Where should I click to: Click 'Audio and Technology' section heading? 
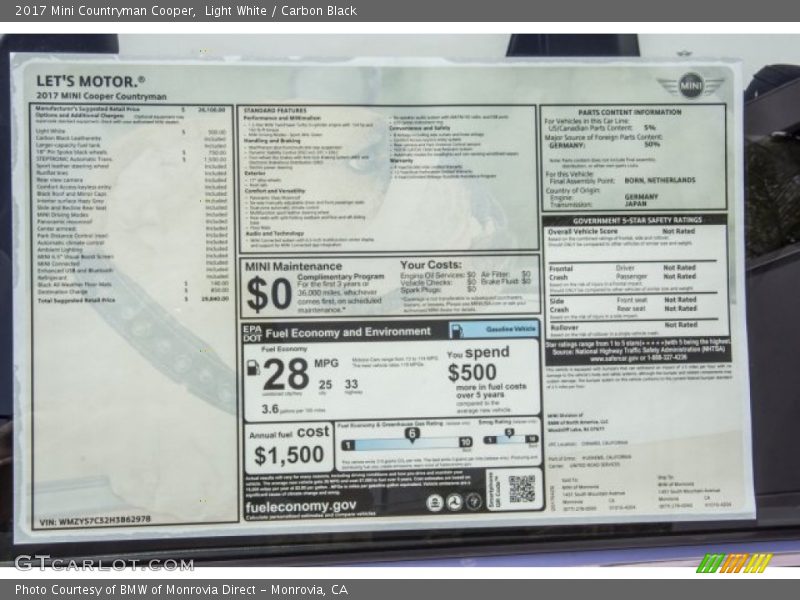pos(274,233)
